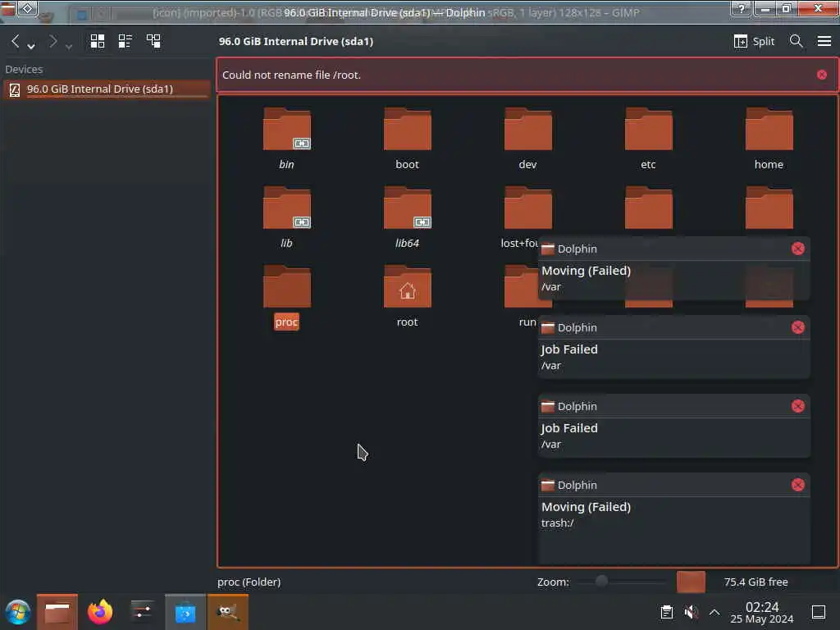Image resolution: width=840 pixels, height=630 pixels.
Task: Go back with the left arrow
Action: coord(16,41)
